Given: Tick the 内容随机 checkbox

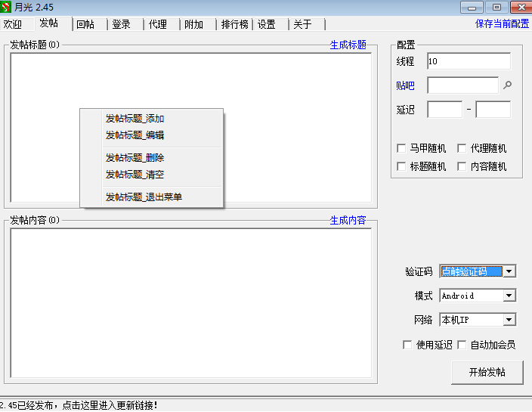Looking at the screenshot, I should pyautogui.click(x=462, y=166).
